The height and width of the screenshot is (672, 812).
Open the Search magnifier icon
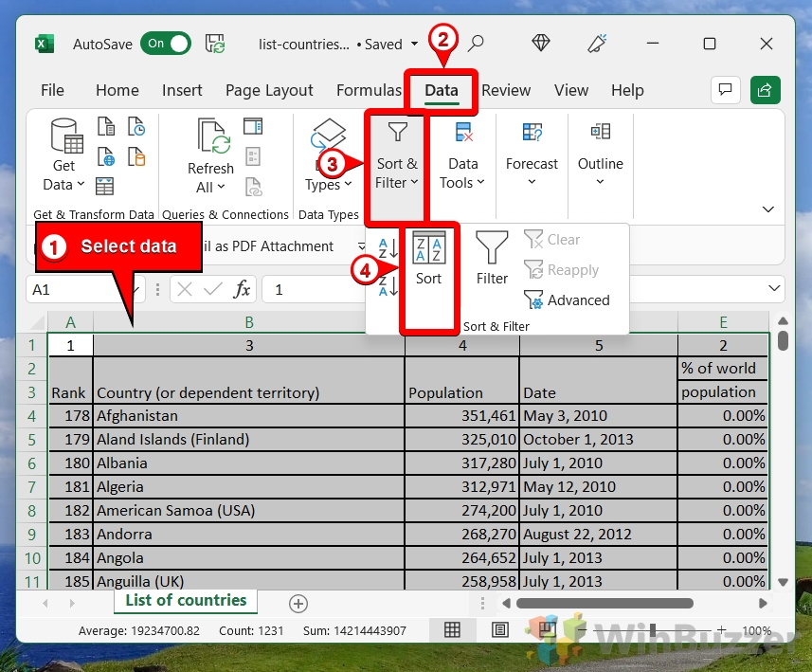coord(476,44)
